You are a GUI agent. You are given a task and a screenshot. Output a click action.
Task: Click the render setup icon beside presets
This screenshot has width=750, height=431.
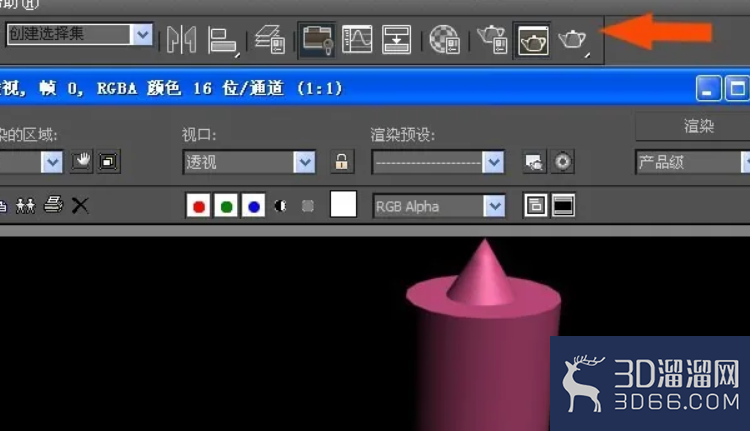pos(534,162)
